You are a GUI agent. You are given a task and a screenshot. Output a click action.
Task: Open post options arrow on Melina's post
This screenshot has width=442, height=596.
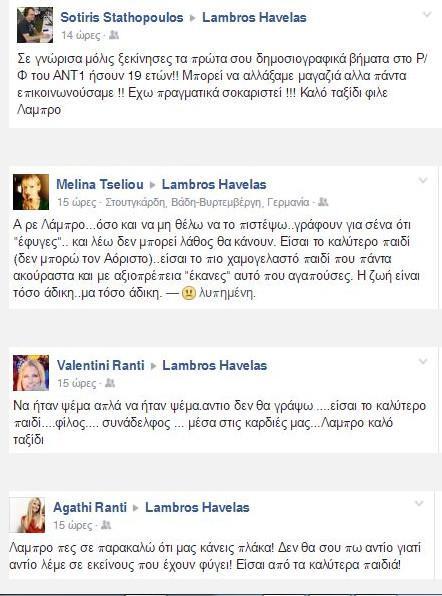point(423,180)
